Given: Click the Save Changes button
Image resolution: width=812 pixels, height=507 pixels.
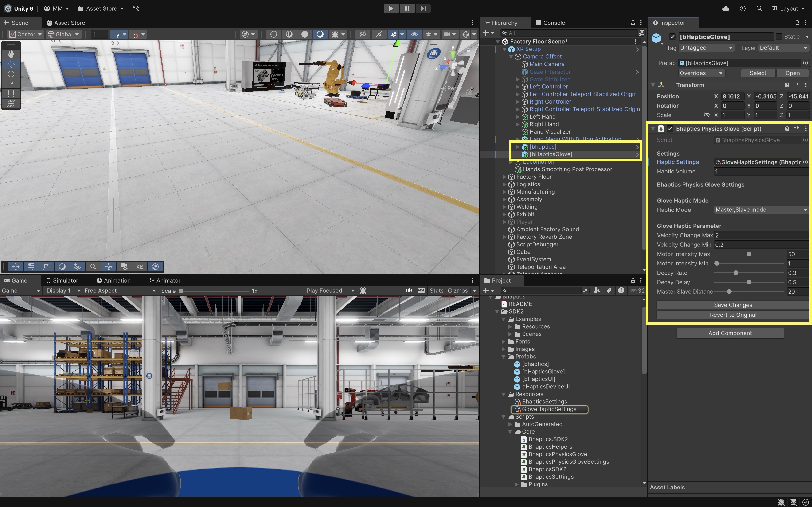Looking at the screenshot, I should (x=733, y=305).
